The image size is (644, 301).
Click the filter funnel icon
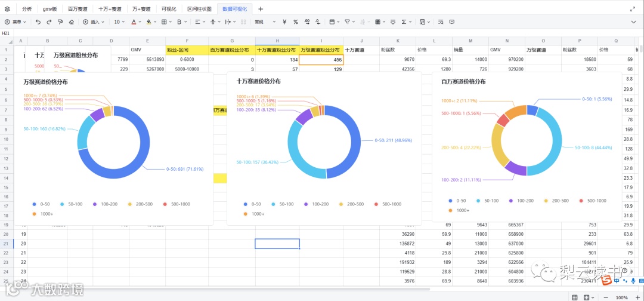tap(347, 21)
